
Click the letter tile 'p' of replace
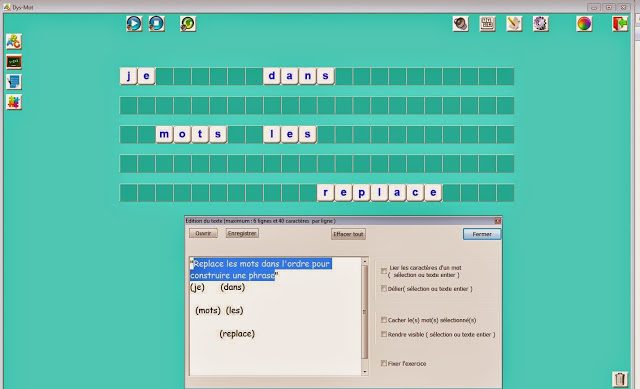pos(361,193)
